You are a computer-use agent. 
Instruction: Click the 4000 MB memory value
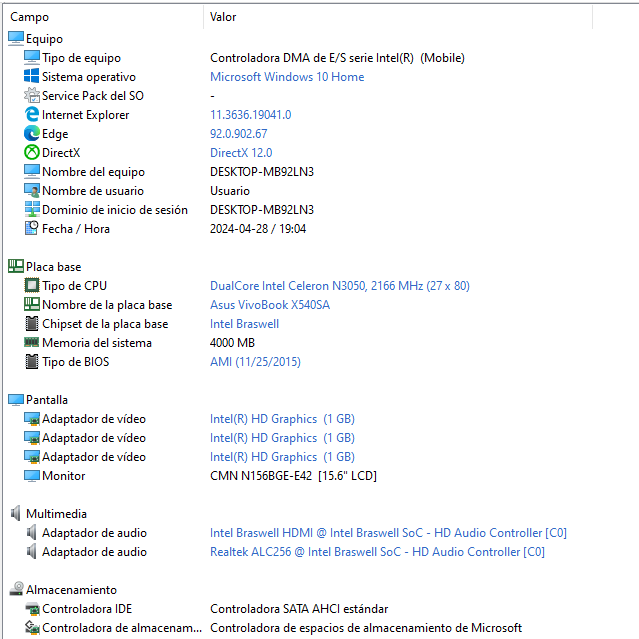(232, 343)
